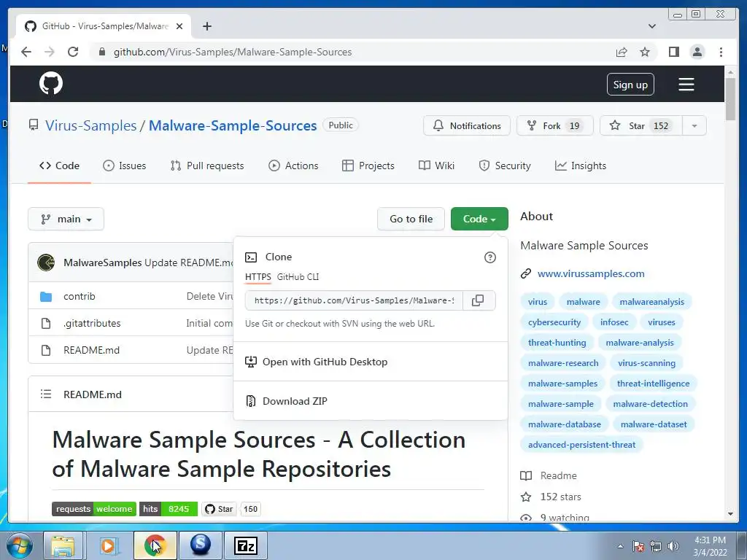The image size is (747, 560).
Task: Open the Malware-Sample-Sources repository link
Action: coord(233,125)
